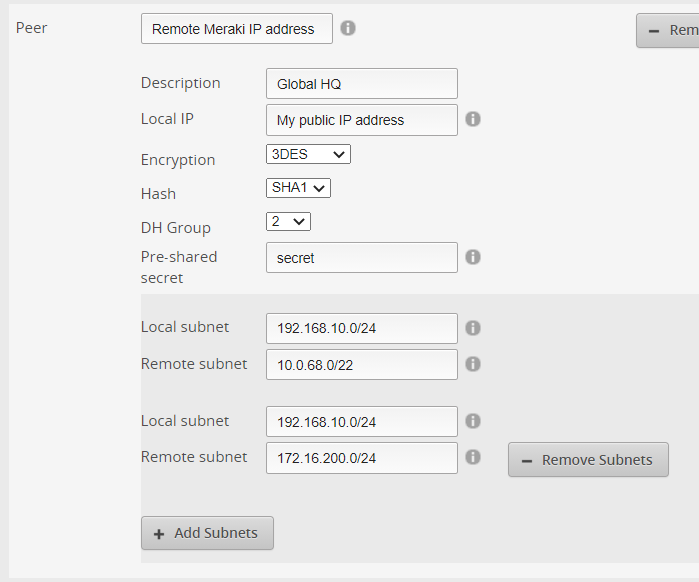Click the Remote subnet field with 10.0.68.0/22

pyautogui.click(x=361, y=365)
